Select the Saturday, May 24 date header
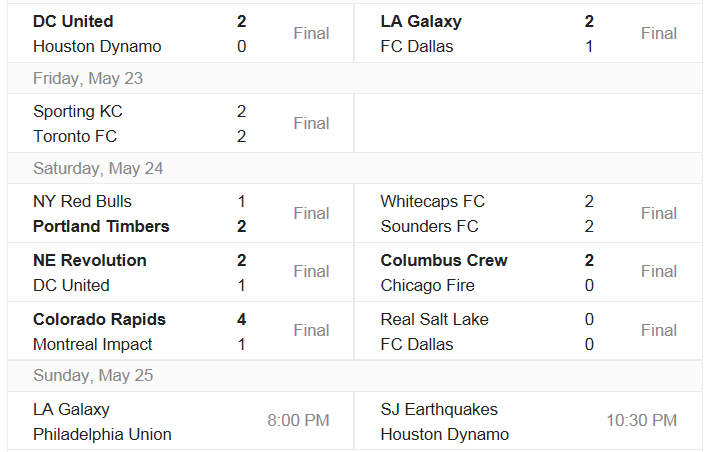The image size is (707, 452). 98,168
